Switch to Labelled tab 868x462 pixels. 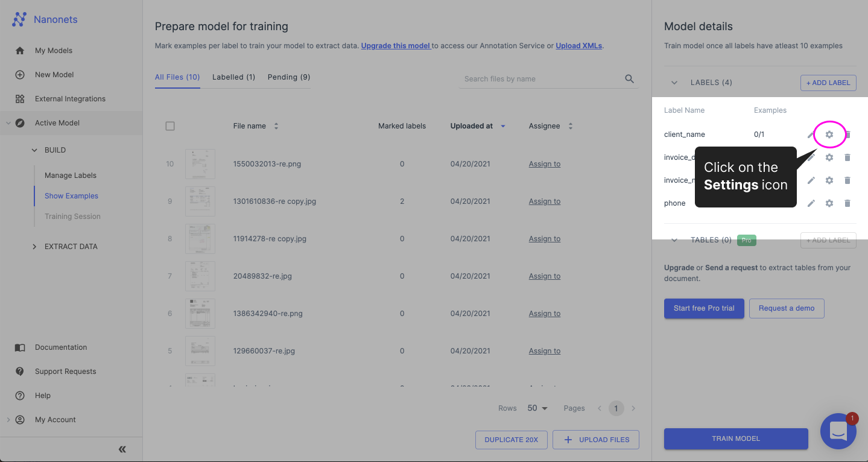pyautogui.click(x=233, y=77)
